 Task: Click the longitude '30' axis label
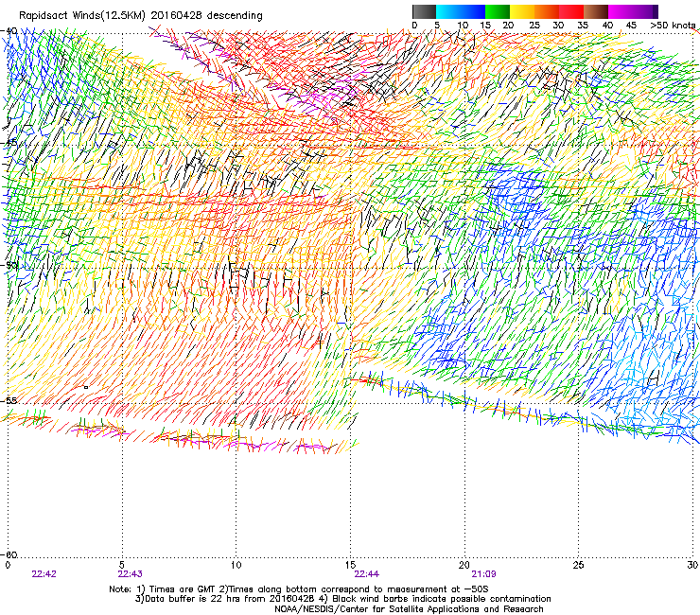click(692, 565)
